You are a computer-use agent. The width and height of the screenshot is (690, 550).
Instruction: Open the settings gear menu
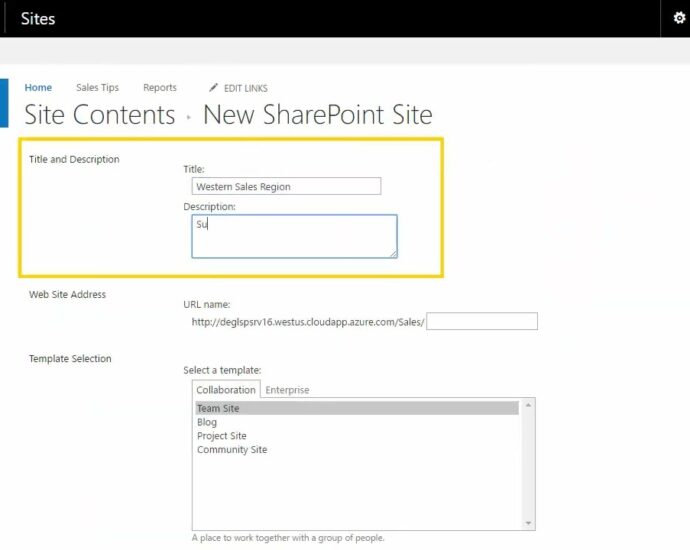point(679,19)
